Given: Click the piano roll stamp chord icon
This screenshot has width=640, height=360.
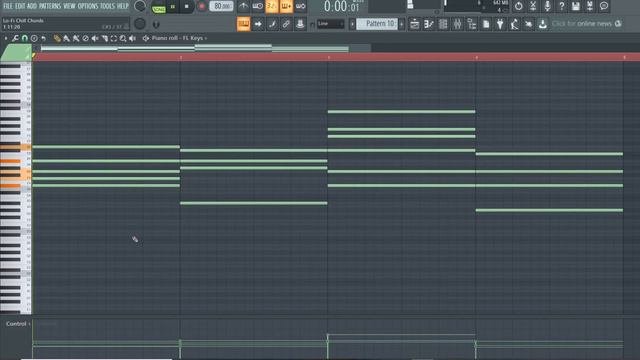Looking at the screenshot, I should point(34,38).
